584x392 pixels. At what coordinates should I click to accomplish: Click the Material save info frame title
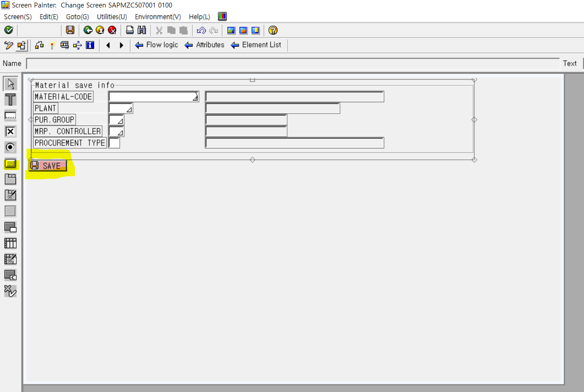[75, 85]
